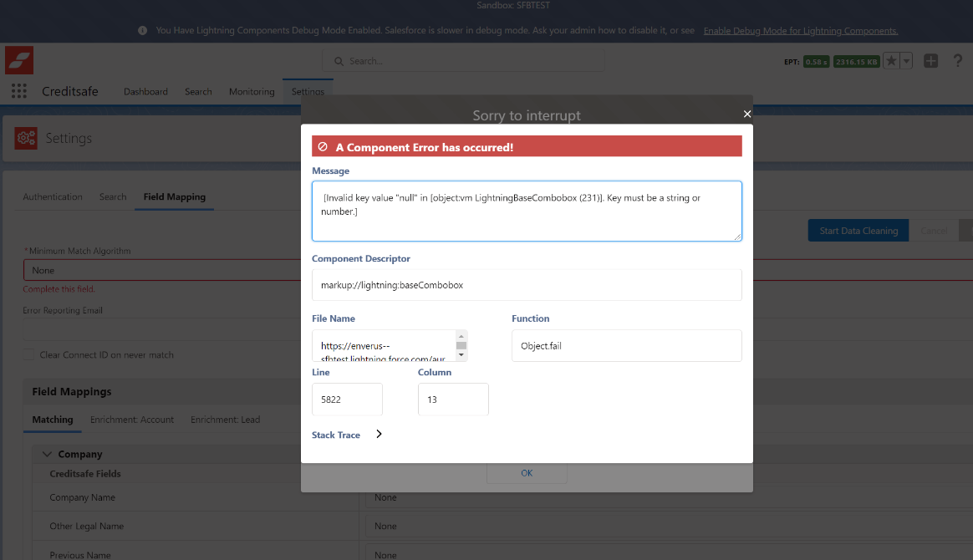Switch to the Enrichment: Account tab
This screenshot has height=560, width=973.
tap(132, 419)
